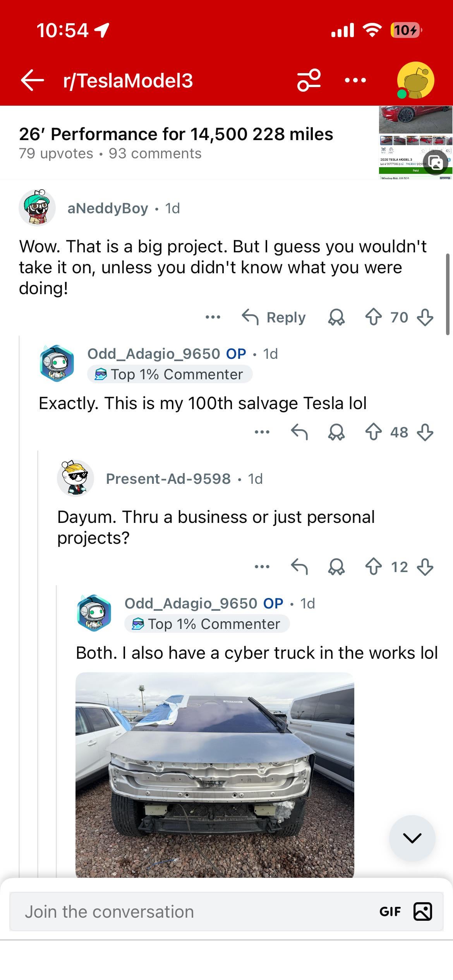This screenshot has width=453, height=980.
Task: Add a GIF to comment
Action: pyautogui.click(x=390, y=912)
